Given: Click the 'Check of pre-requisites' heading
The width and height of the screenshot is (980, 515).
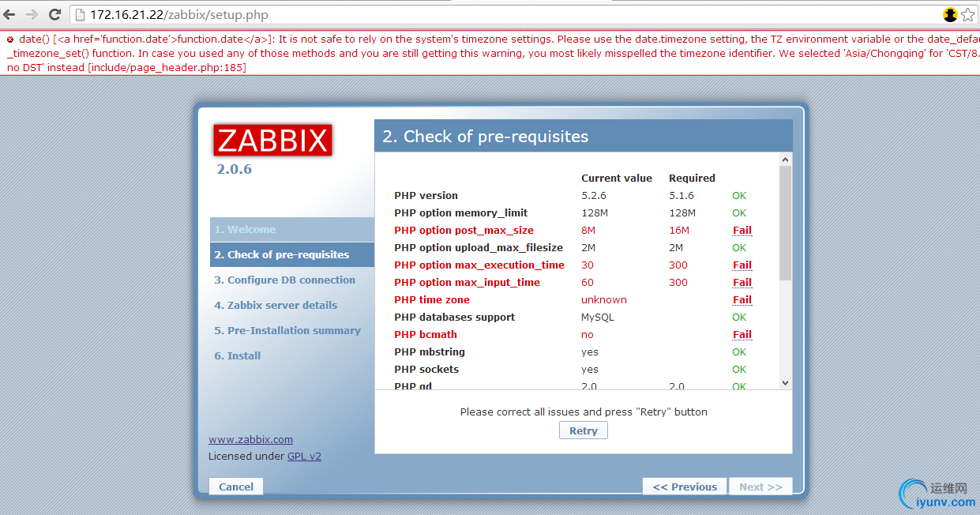Looking at the screenshot, I should 486,137.
